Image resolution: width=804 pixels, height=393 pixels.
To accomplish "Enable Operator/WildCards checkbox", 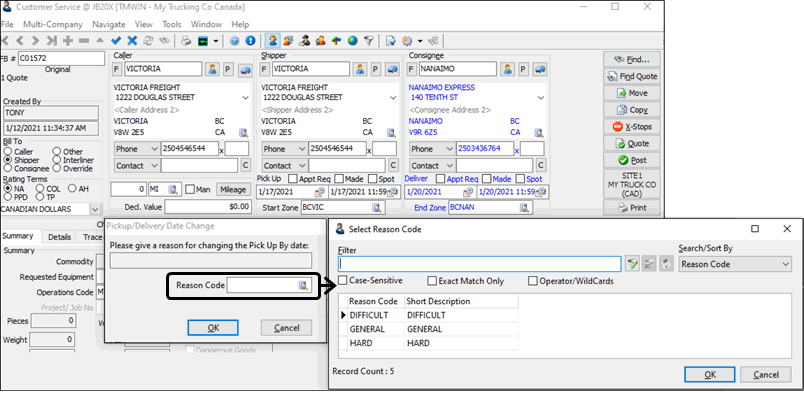I will (533, 281).
